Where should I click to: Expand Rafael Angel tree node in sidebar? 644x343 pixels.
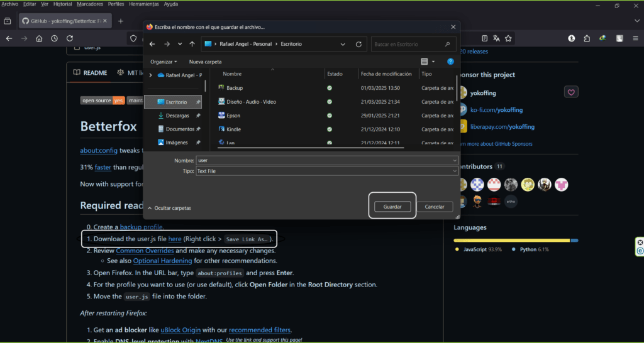150,75
